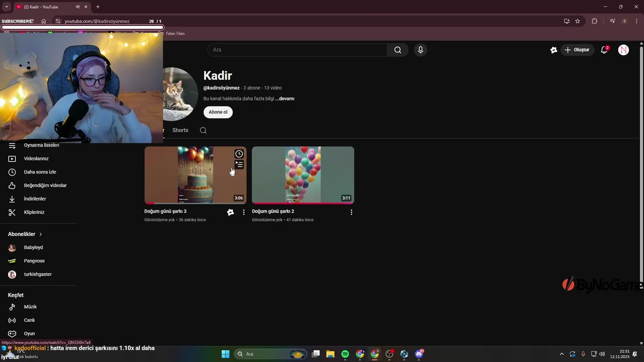Click the sparkle icon beside Oluştur
Viewport: 644px width, 362px height.
(554, 50)
